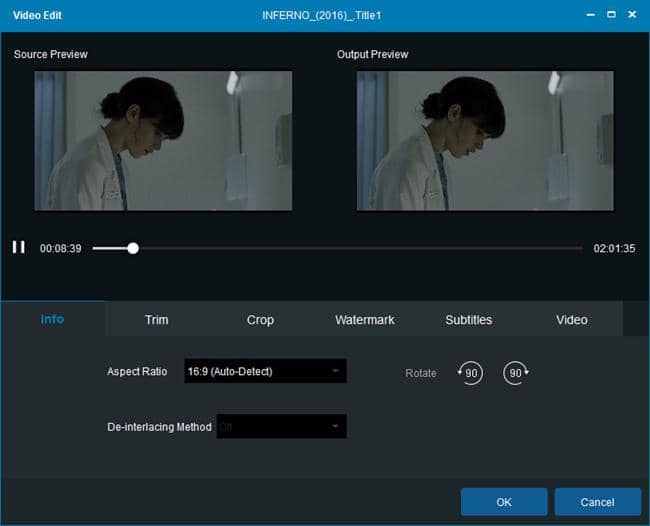Open the De-interlacing Method dropdown
650x526 pixels.
pyautogui.click(x=281, y=427)
